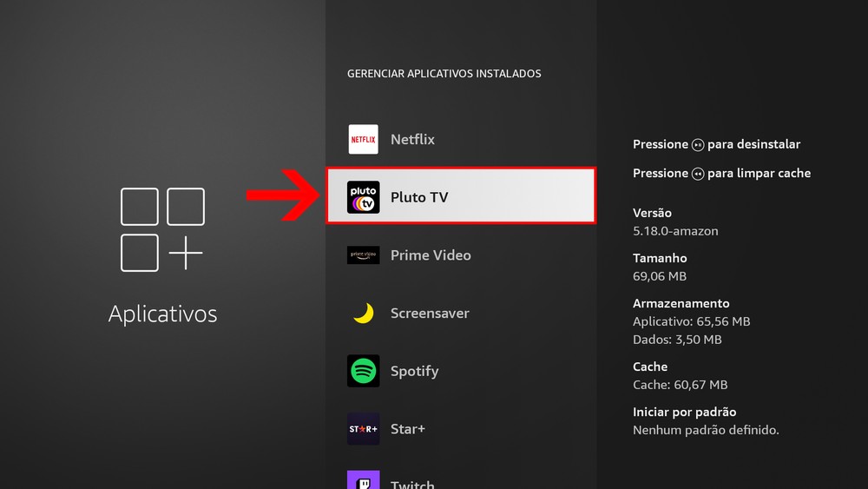868x489 pixels.
Task: Click the Star+ app icon
Action: click(363, 429)
